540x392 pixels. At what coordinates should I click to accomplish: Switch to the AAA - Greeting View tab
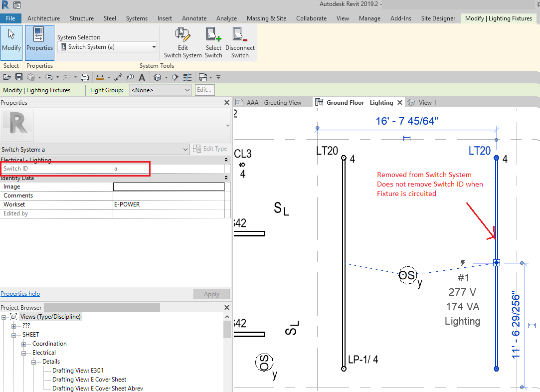273,102
